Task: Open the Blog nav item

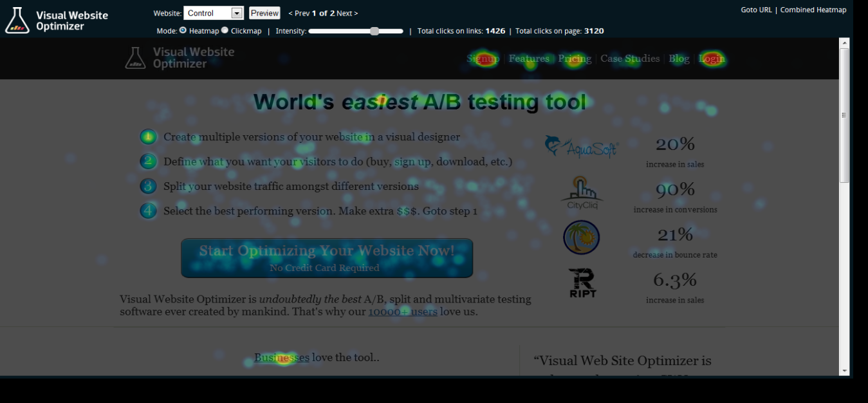Action: coord(679,59)
